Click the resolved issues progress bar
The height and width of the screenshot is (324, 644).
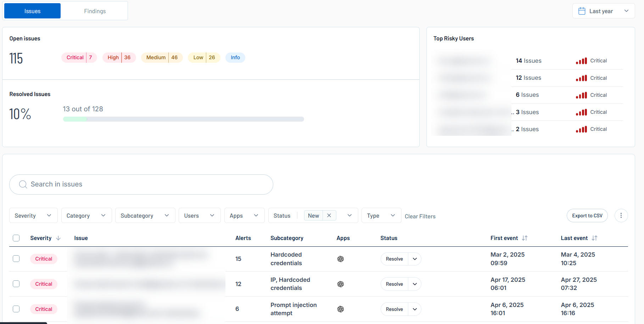(183, 119)
